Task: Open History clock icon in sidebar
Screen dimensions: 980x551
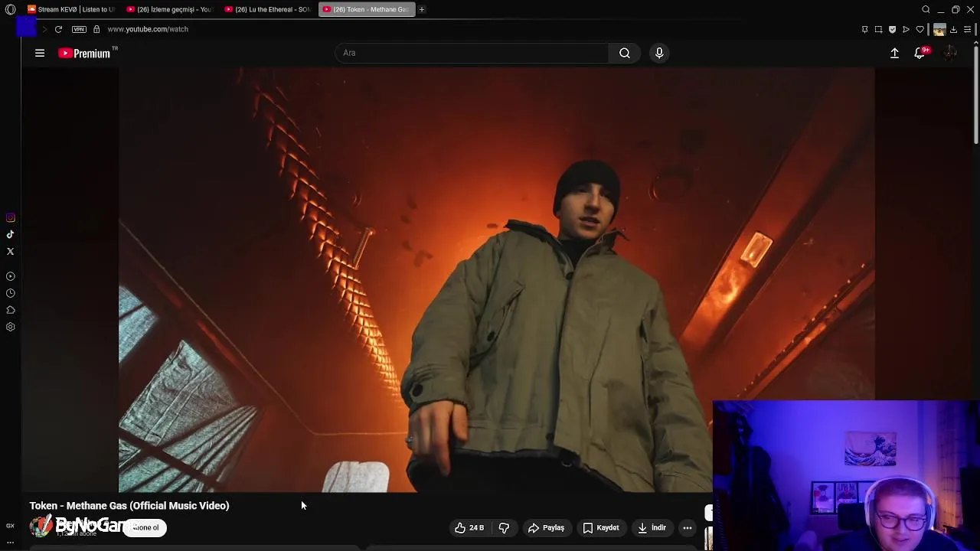Action: tap(11, 293)
